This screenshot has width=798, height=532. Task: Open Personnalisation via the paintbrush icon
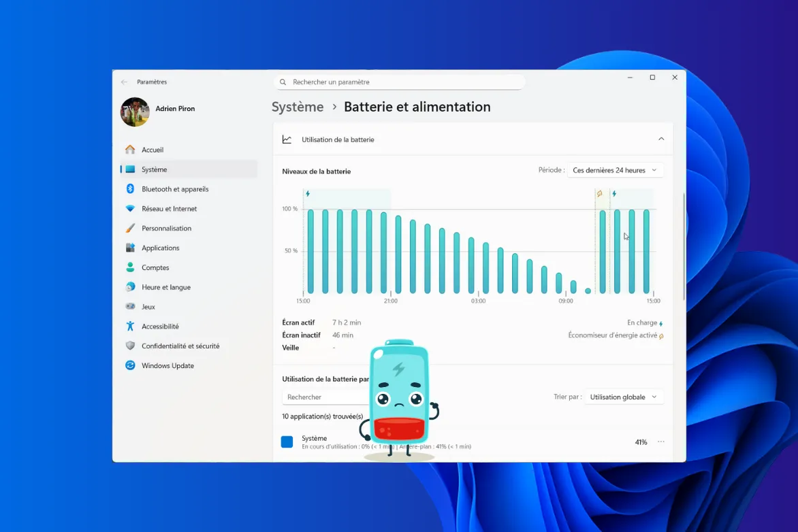click(130, 229)
